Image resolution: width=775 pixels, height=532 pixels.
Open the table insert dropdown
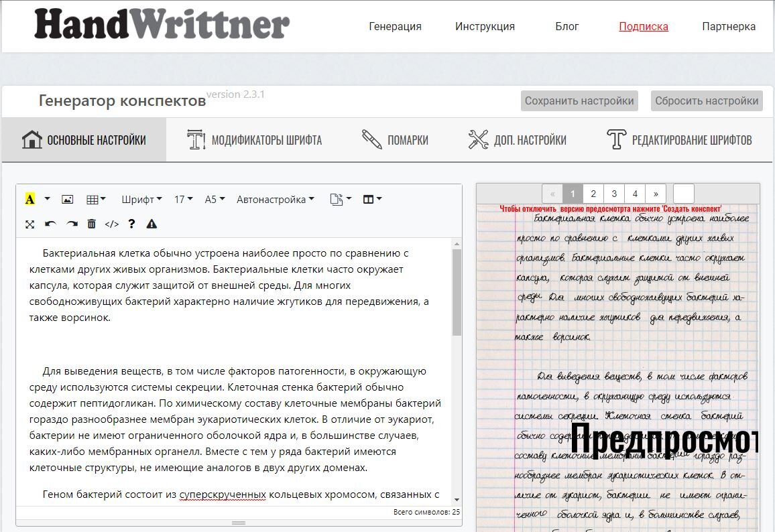coord(96,199)
